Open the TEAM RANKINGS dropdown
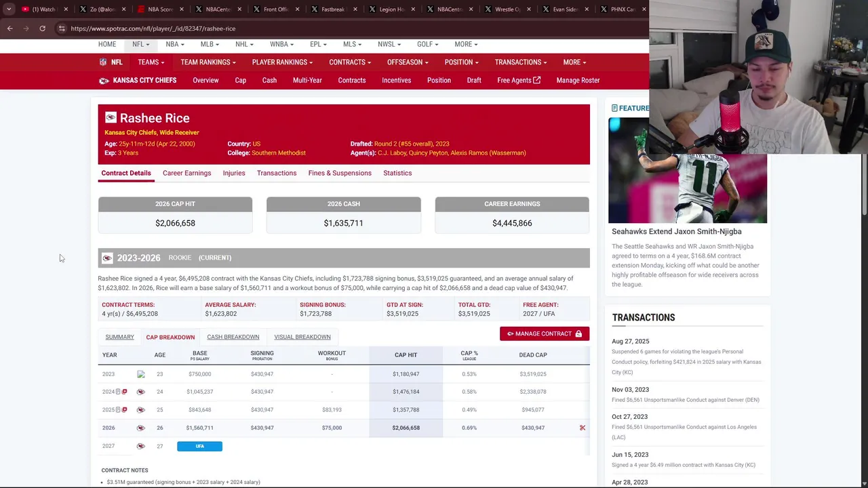Image resolution: width=868 pixels, height=488 pixels. [208, 62]
